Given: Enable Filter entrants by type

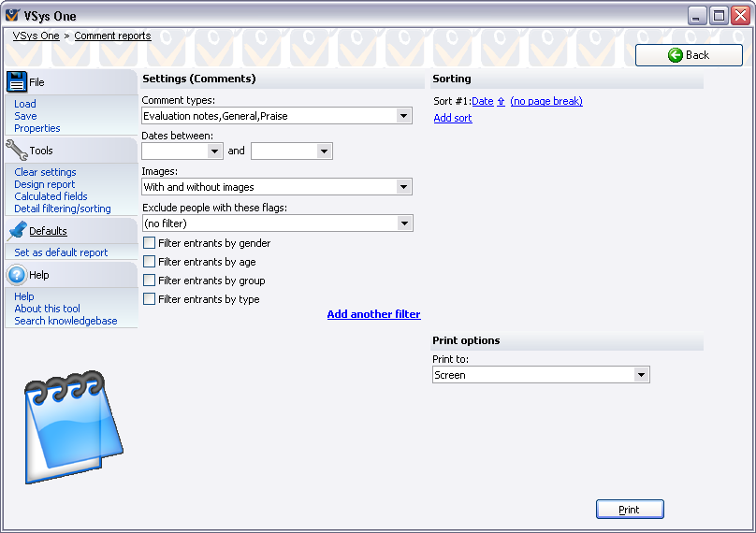Looking at the screenshot, I should [x=150, y=299].
